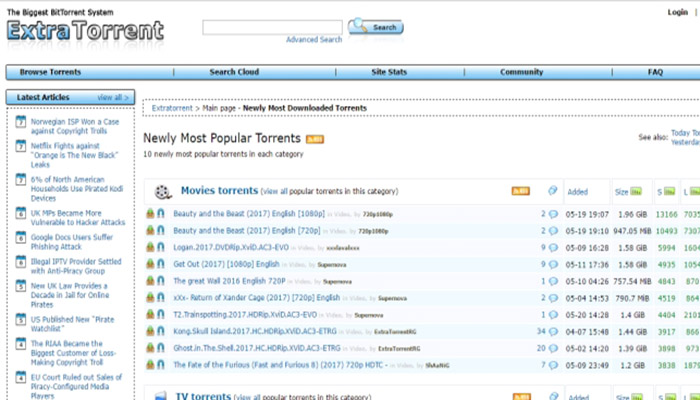Open 'T2.Trainspotting.2017.HDRip.XviD.AC3-EVO' torrent
Image resolution: width=700 pixels, height=400 pixels.
pyautogui.click(x=245, y=315)
